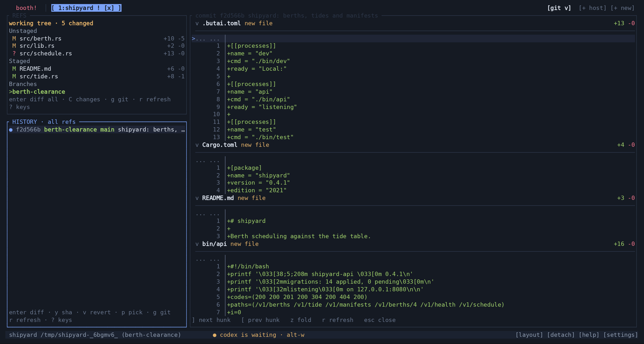
Task: Click the +13 -0 stat for .butai.toml
Action: (x=624, y=23)
